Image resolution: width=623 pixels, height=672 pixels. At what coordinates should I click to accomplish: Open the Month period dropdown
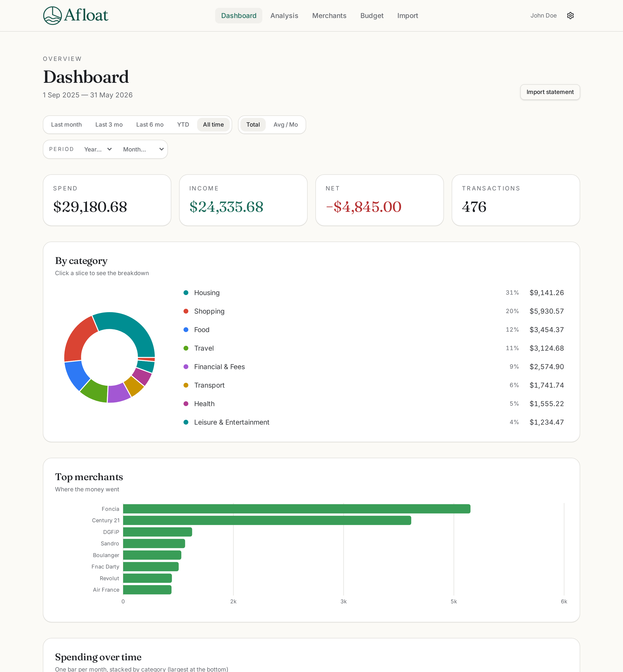[x=143, y=149]
